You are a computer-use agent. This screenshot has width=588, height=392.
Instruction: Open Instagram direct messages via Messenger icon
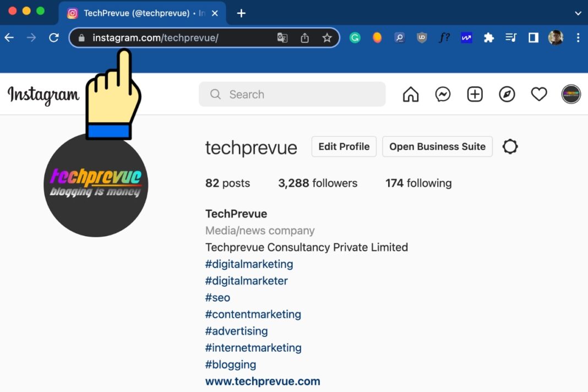coord(443,94)
